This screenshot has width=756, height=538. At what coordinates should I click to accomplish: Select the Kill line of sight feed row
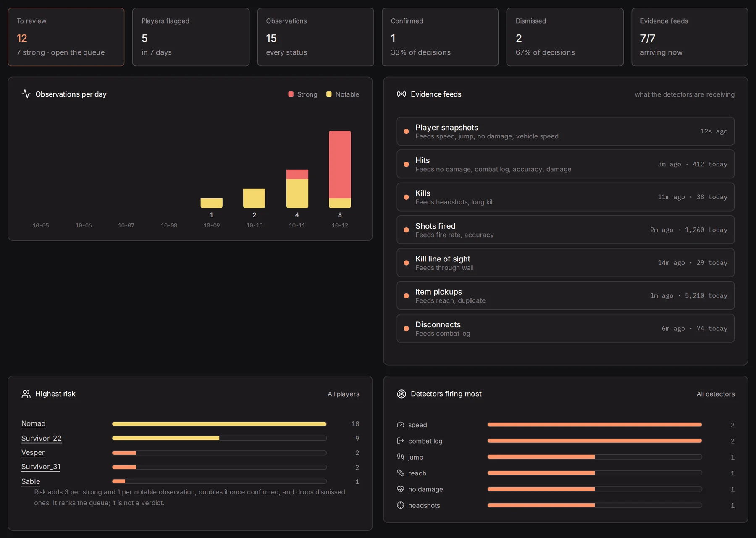[x=565, y=263]
